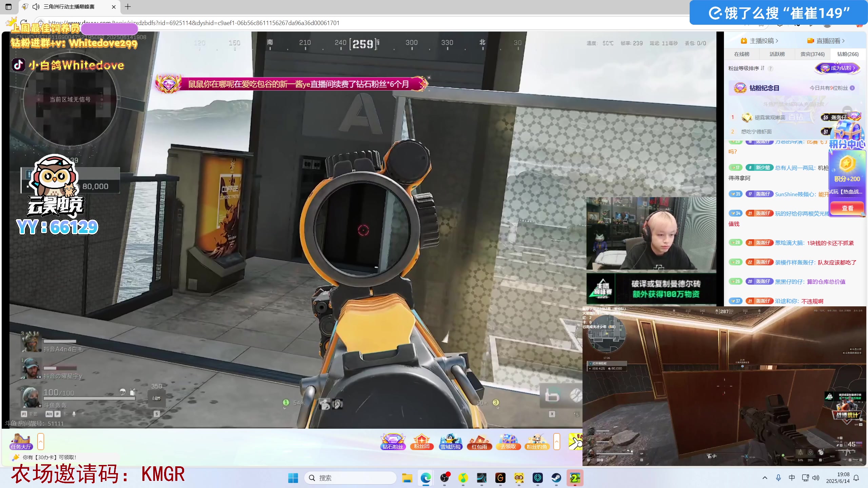The height and width of the screenshot is (488, 868).
Task: Open the 钻石粉丝 diamond fan icon
Action: click(393, 441)
